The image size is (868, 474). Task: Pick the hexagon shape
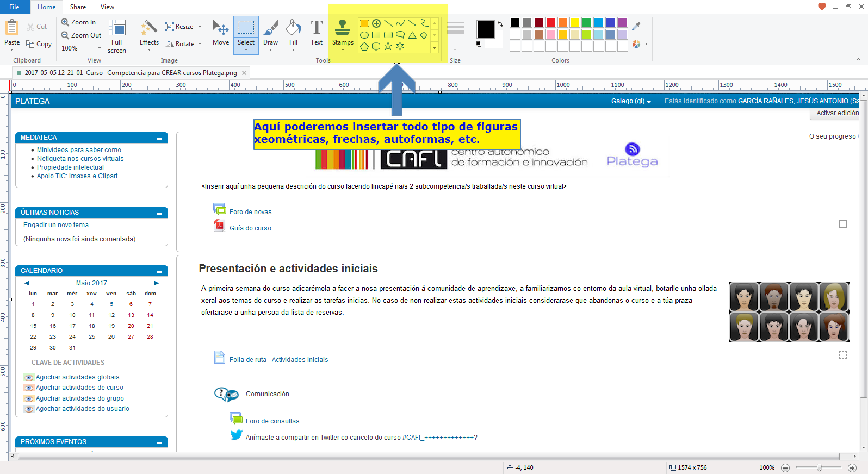[x=376, y=46]
